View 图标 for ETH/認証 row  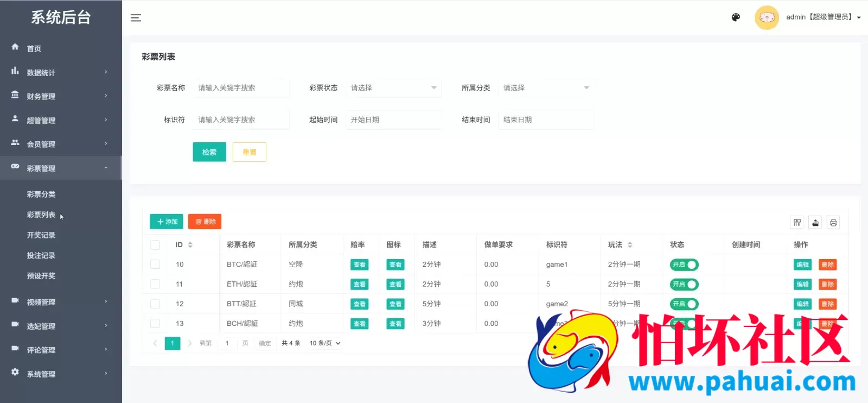pyautogui.click(x=395, y=285)
